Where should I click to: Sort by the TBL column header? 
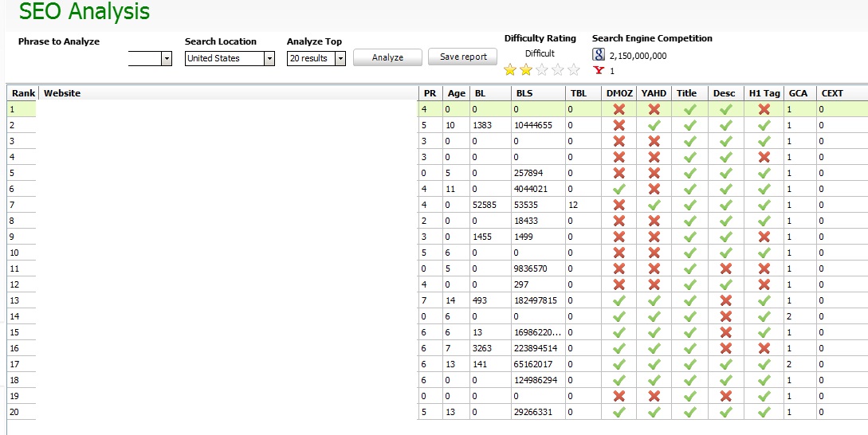(x=583, y=93)
